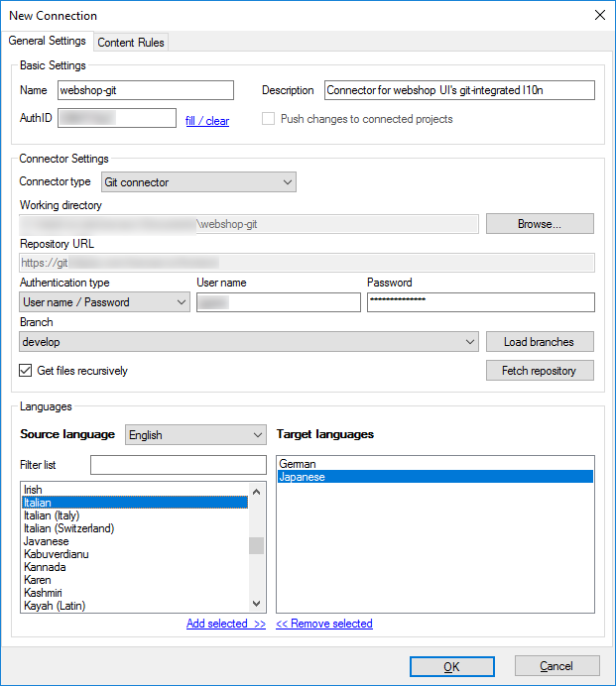The width and height of the screenshot is (616, 686).
Task: Open the Connector type dropdown
Action: [198, 182]
